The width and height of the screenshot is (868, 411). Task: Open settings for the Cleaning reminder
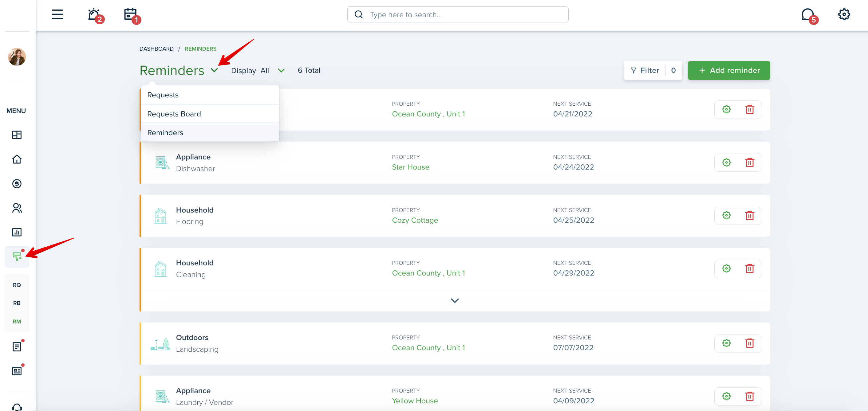726,268
